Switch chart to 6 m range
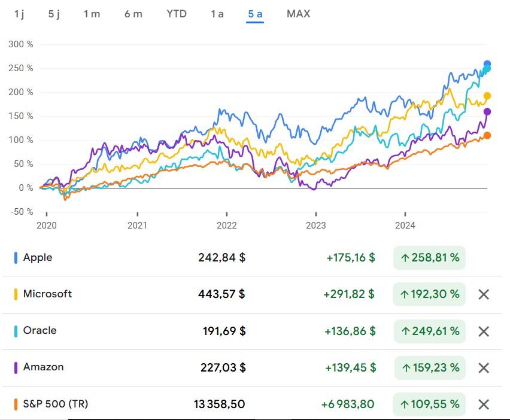Screen dimensions: 510x420 133,14
